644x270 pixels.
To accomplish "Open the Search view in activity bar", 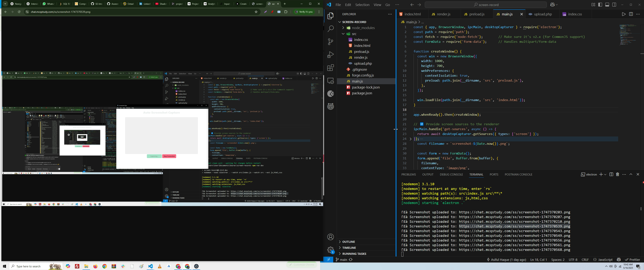I will [330, 29].
